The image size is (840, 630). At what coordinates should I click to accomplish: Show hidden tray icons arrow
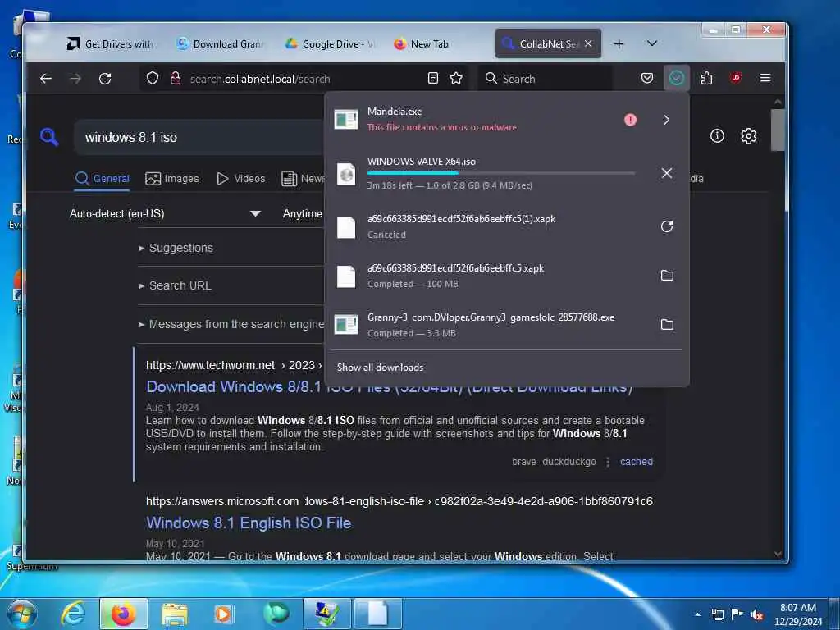(x=697, y=614)
